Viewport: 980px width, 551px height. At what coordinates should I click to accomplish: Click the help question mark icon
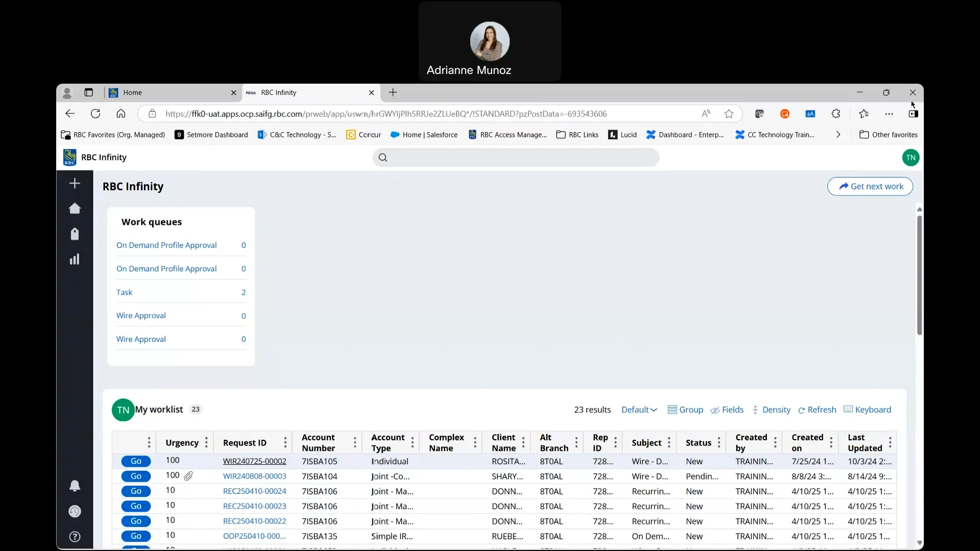click(75, 537)
